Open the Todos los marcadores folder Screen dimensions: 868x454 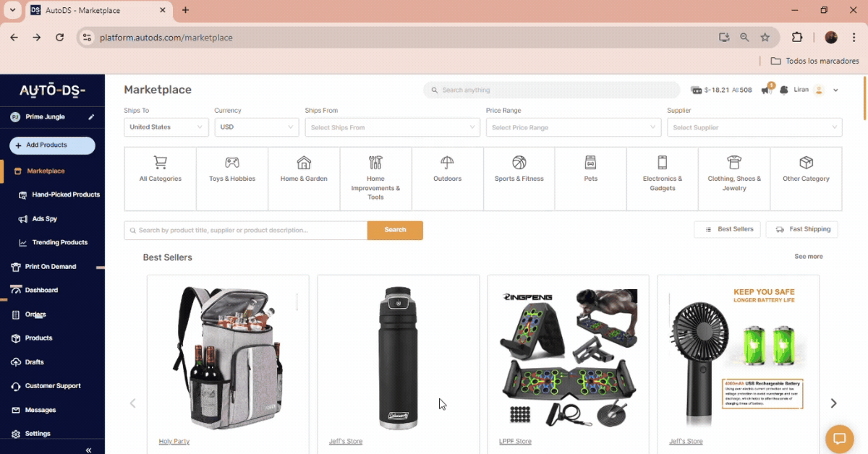click(814, 61)
